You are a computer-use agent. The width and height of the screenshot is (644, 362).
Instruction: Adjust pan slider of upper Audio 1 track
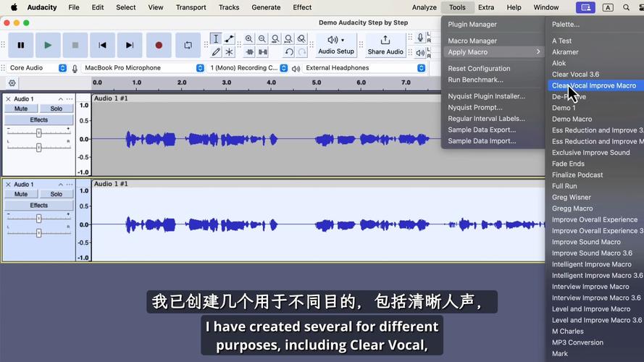pos(38,148)
